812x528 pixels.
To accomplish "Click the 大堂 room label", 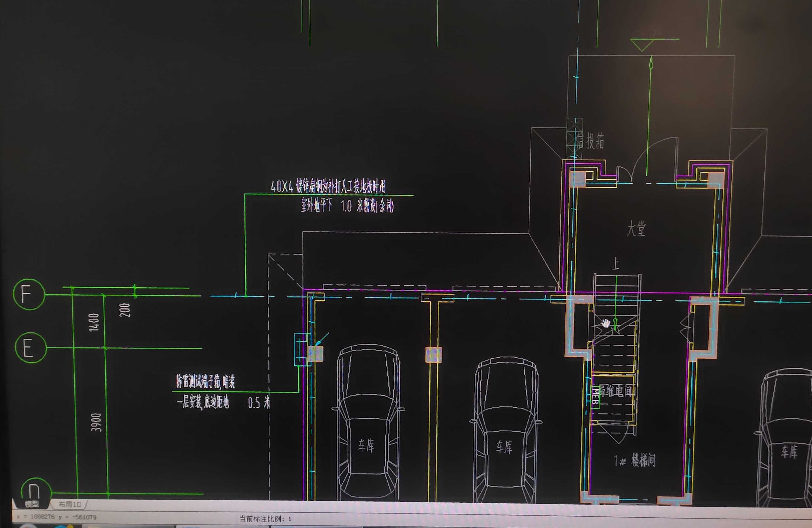I will (636, 229).
